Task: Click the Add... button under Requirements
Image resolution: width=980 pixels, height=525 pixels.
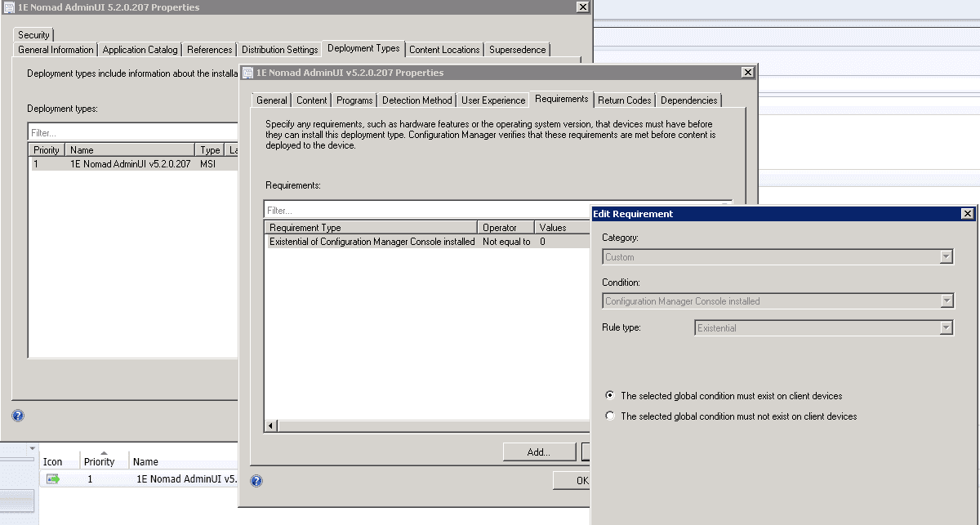Action: point(539,452)
